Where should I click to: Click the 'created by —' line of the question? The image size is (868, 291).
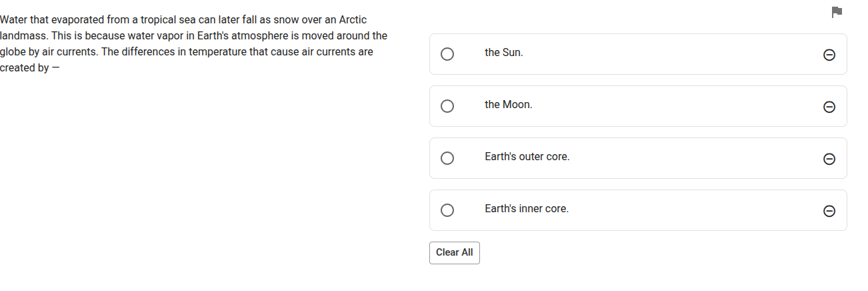pyautogui.click(x=29, y=67)
